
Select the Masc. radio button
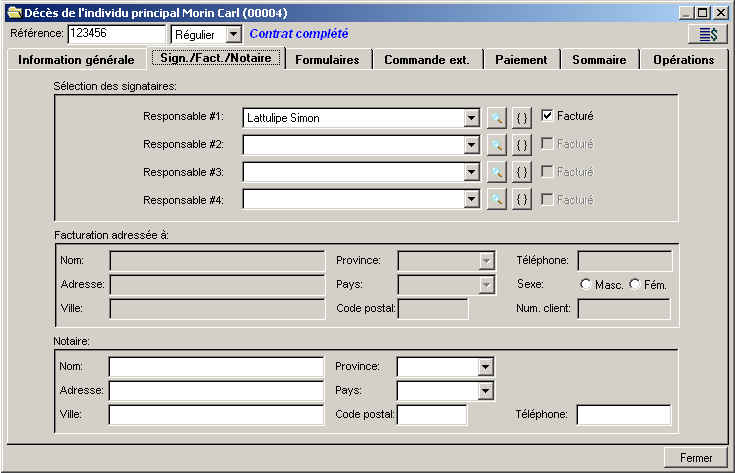[586, 285]
